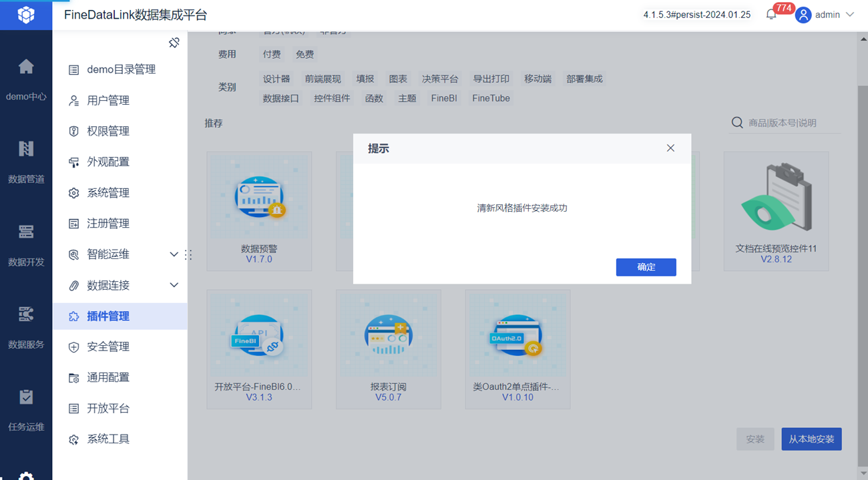Select the 数据预警 plugin card
This screenshot has width=868, height=480.
[259, 211]
